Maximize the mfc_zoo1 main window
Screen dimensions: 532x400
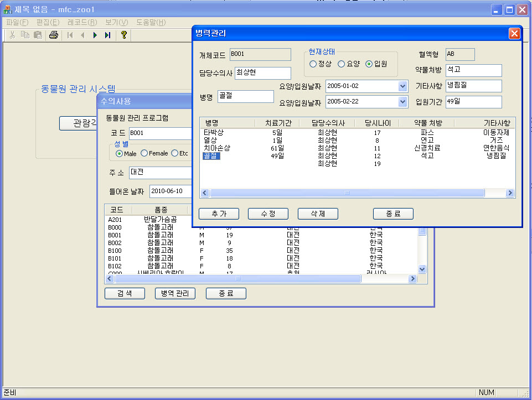[509, 10]
